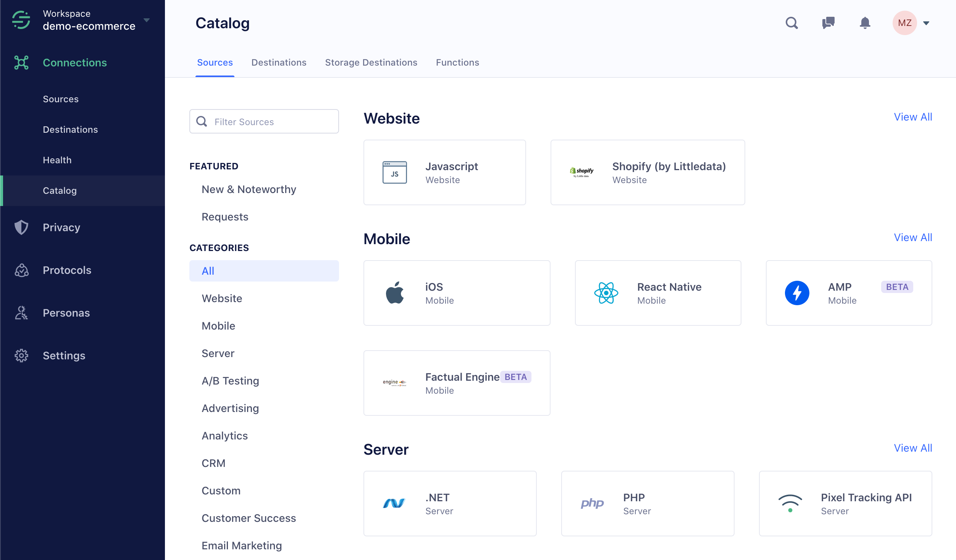Image resolution: width=956 pixels, height=560 pixels.
Task: Click the Connections icon in sidebar
Action: (21, 63)
